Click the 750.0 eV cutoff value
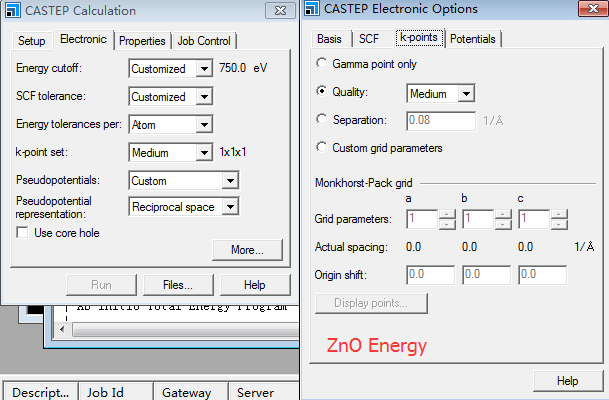 243,68
